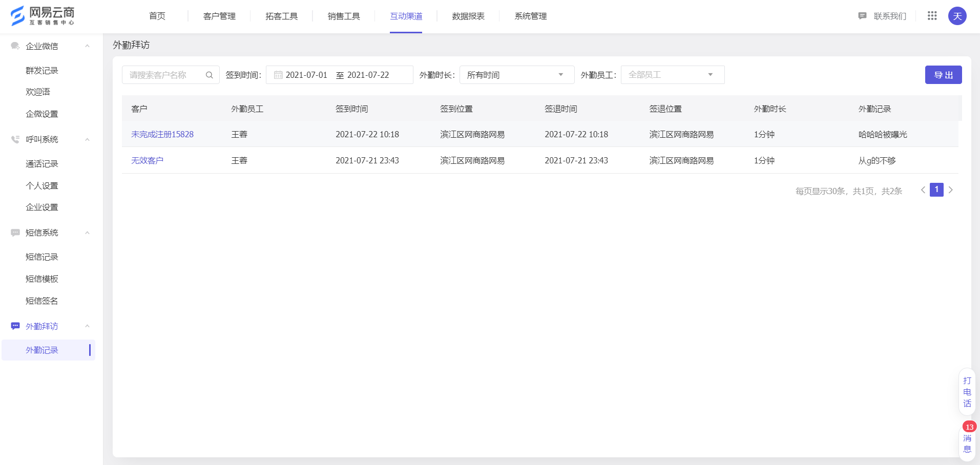The width and height of the screenshot is (980, 465).
Task: Open the 拓客工具 tab
Action: click(x=282, y=16)
